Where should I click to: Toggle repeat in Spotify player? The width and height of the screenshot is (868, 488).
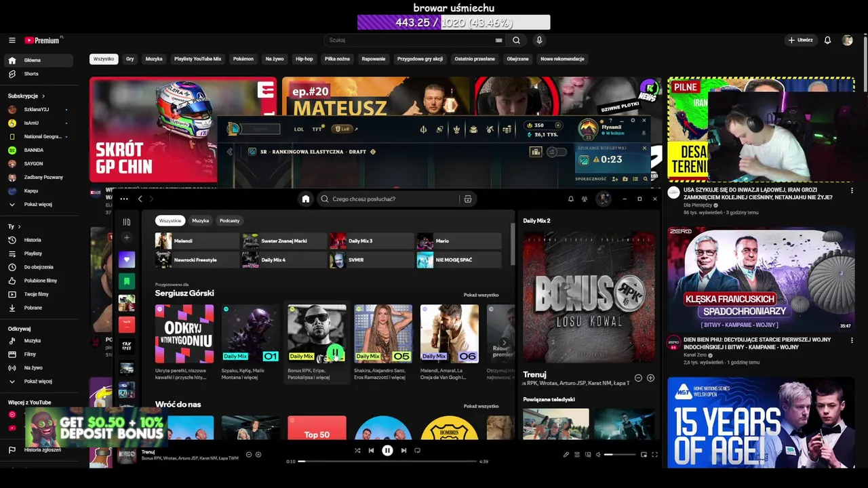417,450
